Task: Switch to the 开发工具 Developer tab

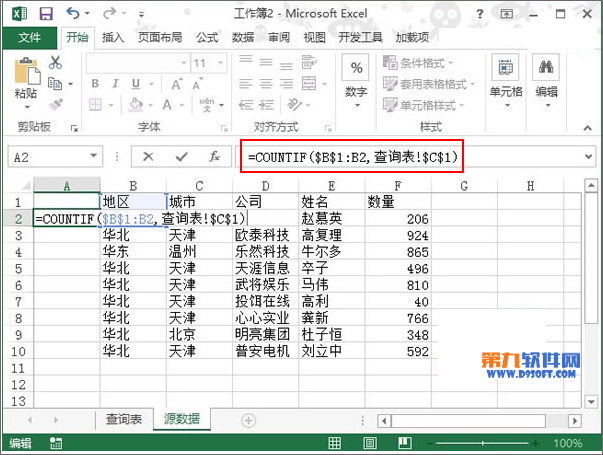Action: point(360,37)
